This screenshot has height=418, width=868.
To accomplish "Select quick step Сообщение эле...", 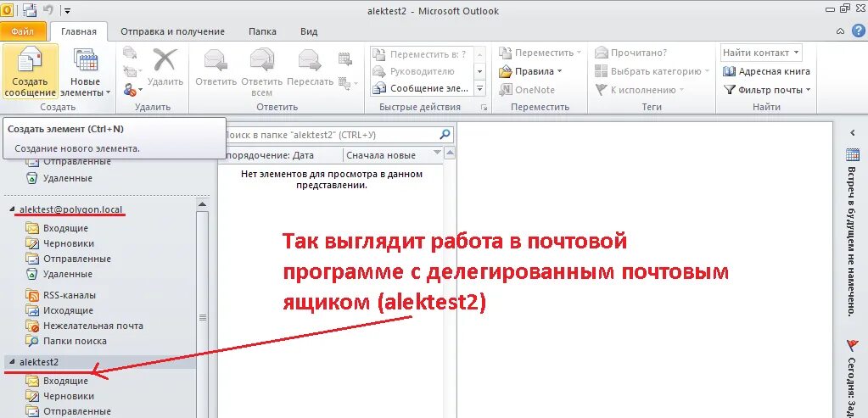I will coord(421,88).
